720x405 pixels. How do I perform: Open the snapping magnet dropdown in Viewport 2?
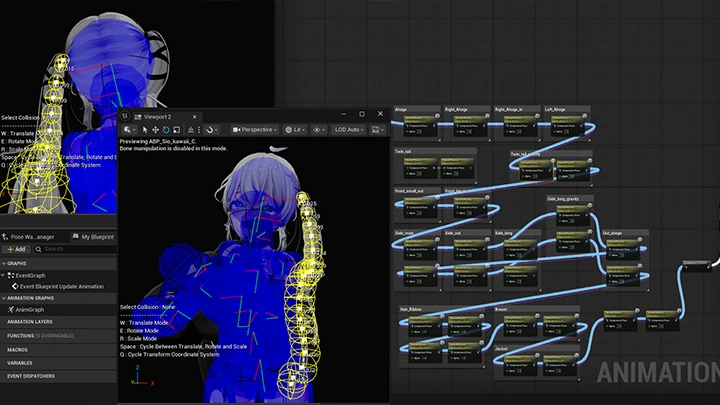tap(212, 130)
